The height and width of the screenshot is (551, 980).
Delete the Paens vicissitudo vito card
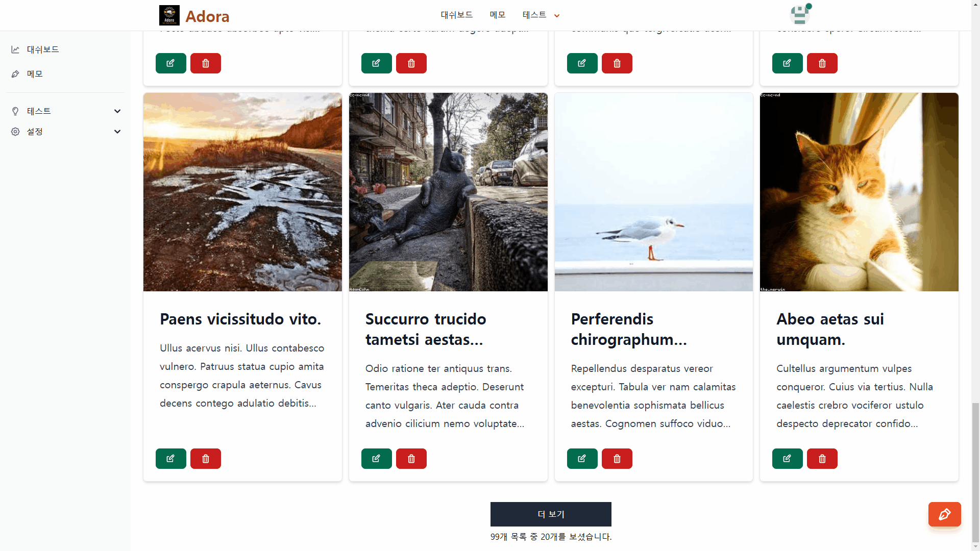[205, 459]
